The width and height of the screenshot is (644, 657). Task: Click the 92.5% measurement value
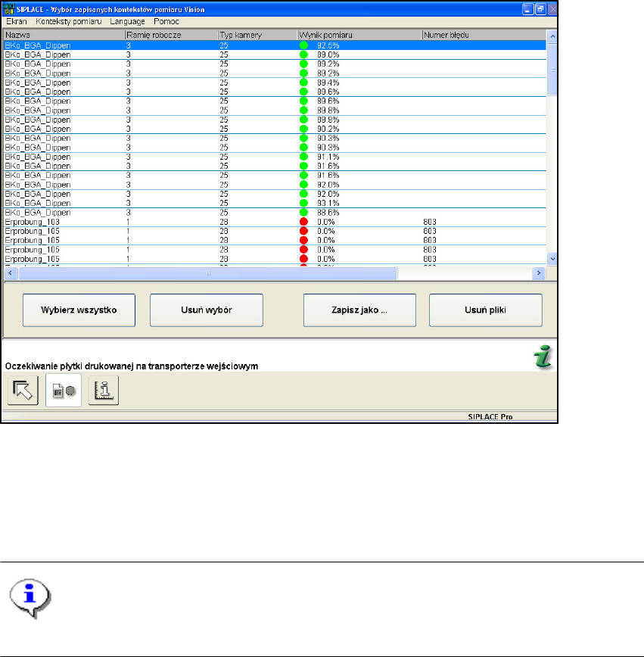tap(328, 45)
